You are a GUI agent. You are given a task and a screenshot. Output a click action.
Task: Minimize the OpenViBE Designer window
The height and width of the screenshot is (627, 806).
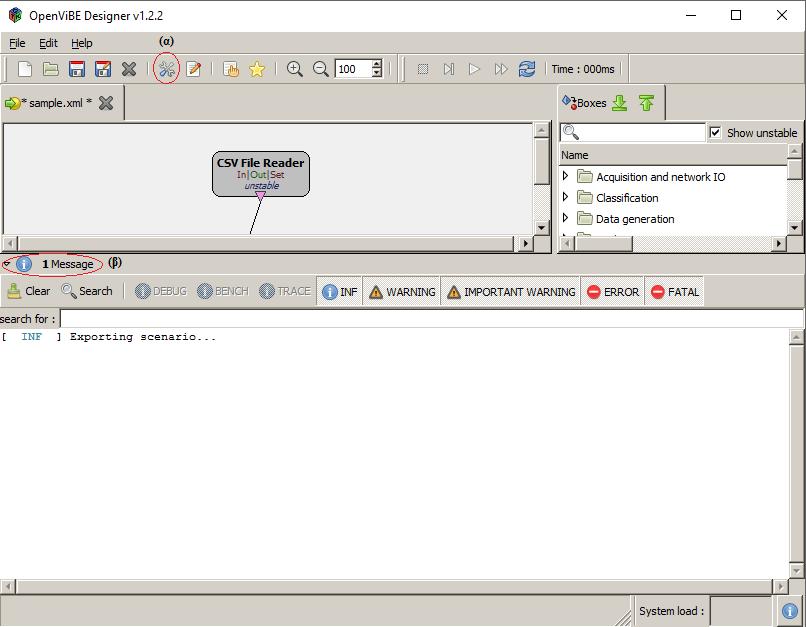pos(691,15)
